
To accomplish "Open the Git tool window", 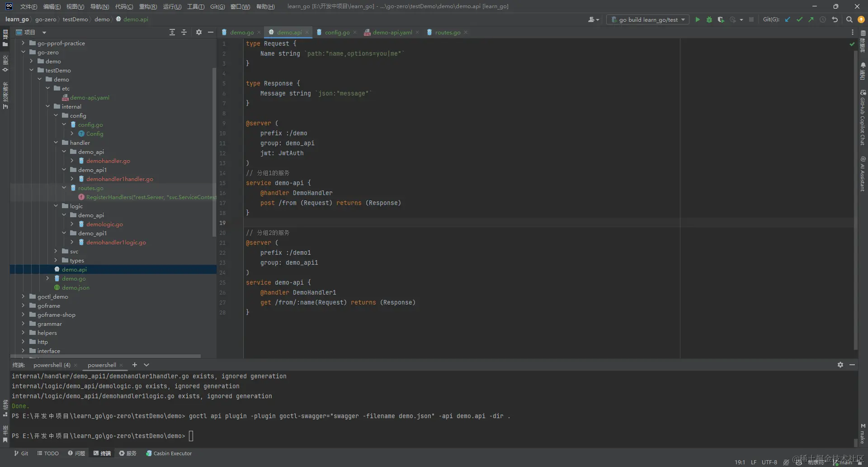I will (x=21, y=453).
